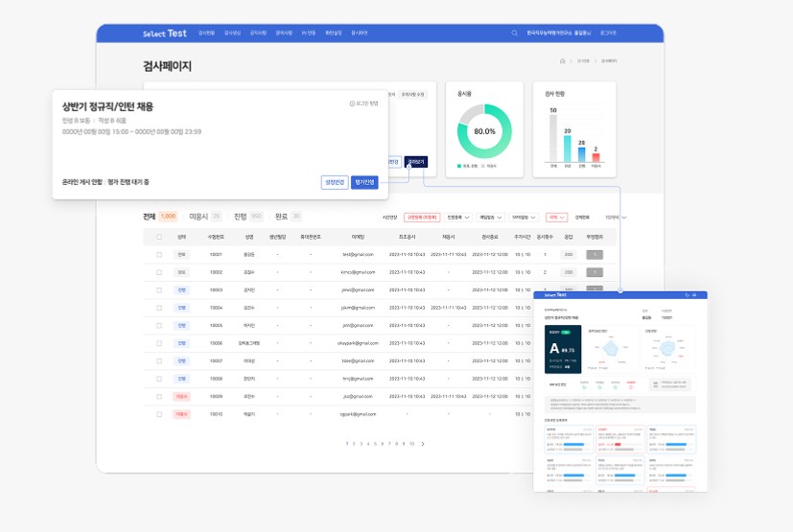Click the home icon in breadcrumb
The width and height of the screenshot is (793, 532).
(562, 61)
